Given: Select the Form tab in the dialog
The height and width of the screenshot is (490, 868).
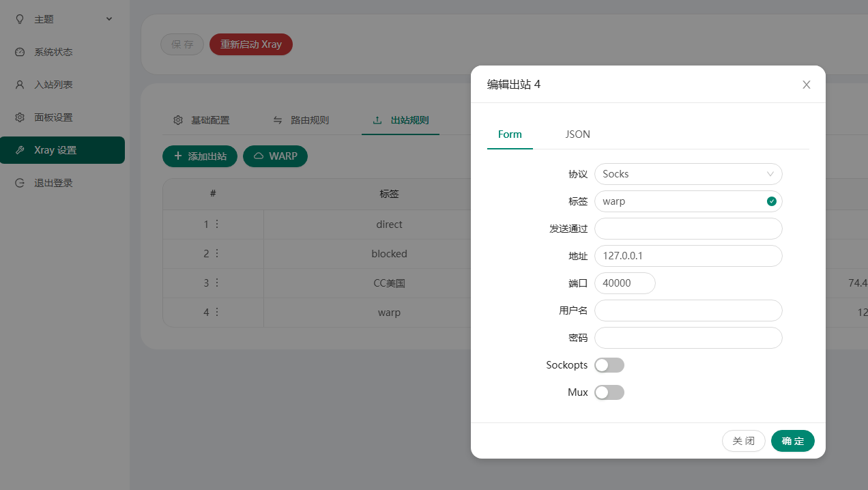Looking at the screenshot, I should coord(510,134).
